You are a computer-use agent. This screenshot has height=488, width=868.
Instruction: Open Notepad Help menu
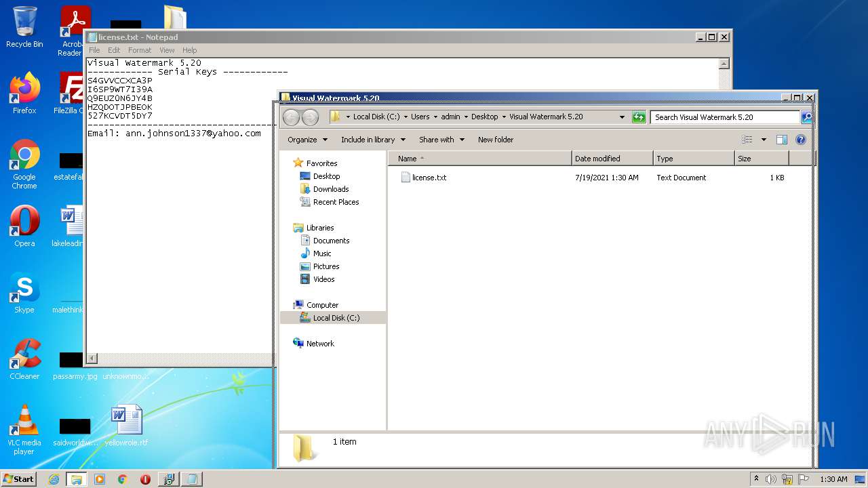(190, 50)
